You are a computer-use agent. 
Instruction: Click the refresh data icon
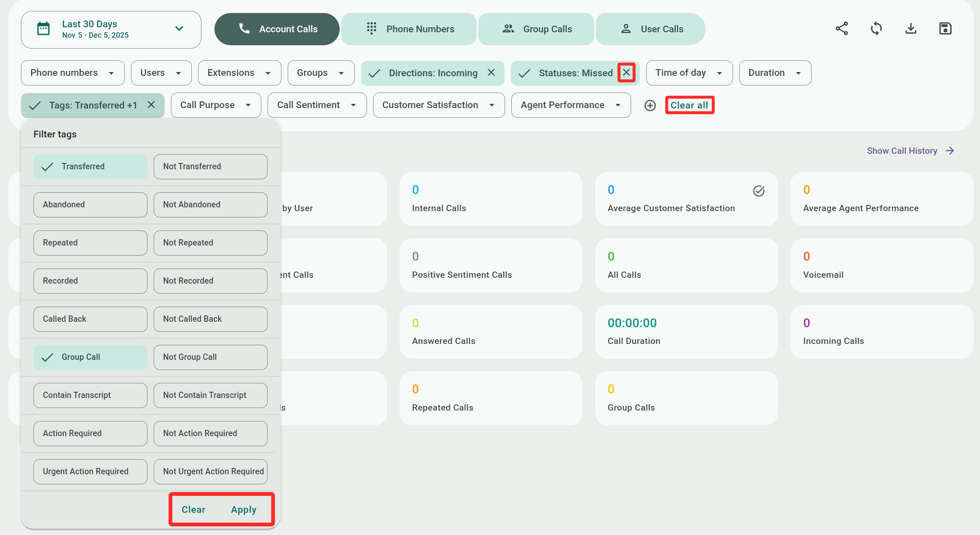click(876, 29)
